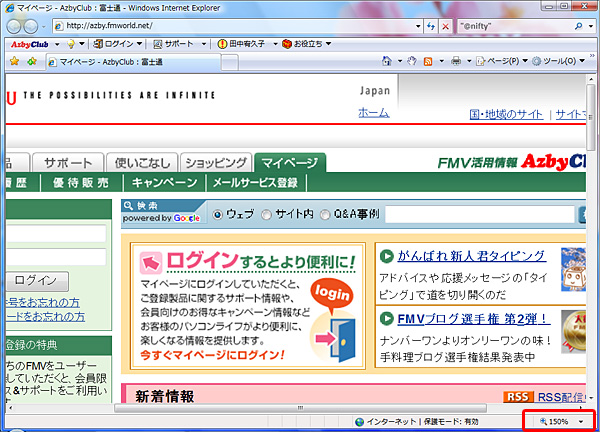Click the ログイン button in the sidebar

point(36,281)
